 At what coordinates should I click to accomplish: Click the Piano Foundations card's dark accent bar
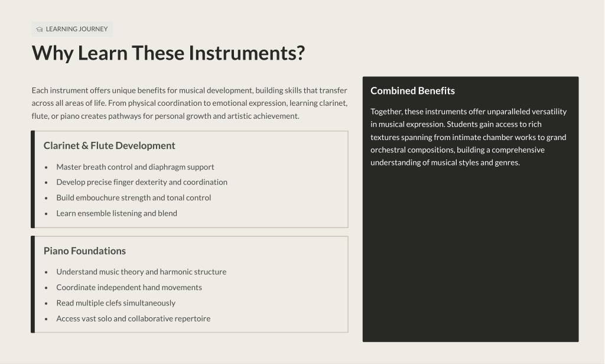(33, 285)
